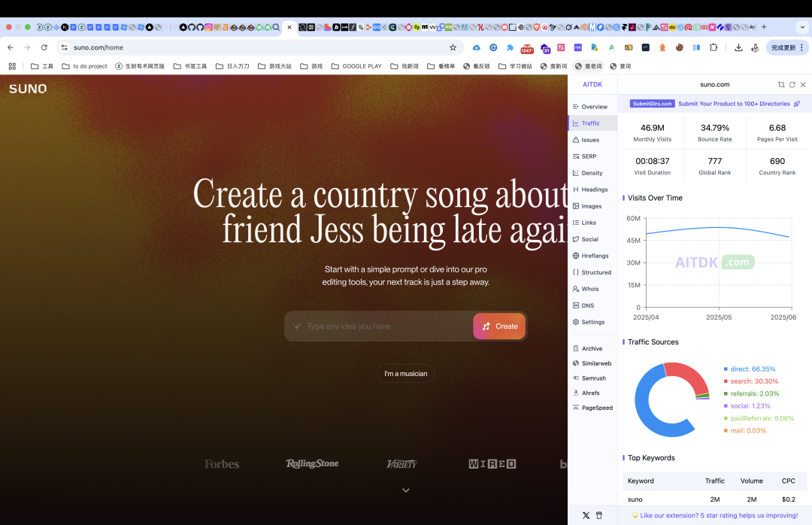The image size is (812, 525).
Task: Close the AITDK panel
Action: (x=803, y=84)
